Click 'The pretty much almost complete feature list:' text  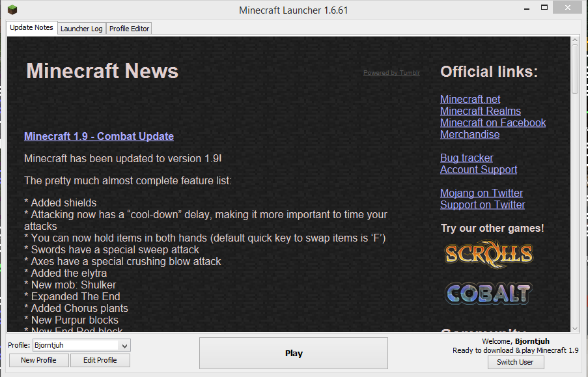[x=128, y=181]
